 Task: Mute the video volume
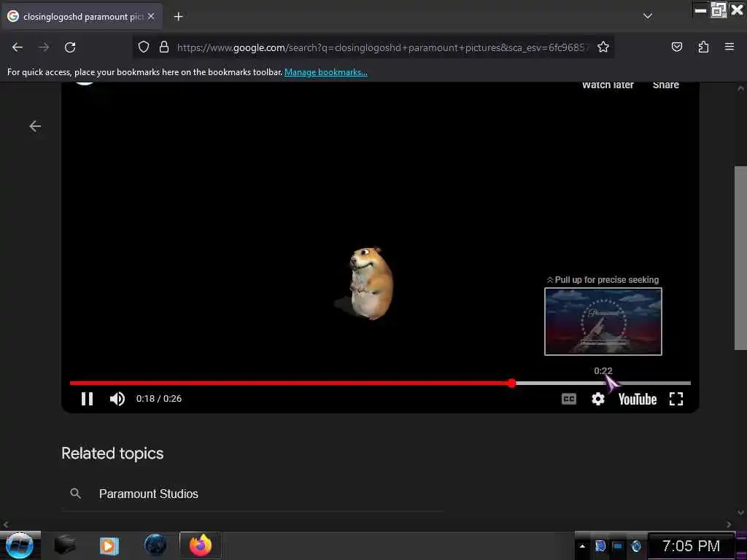[117, 399]
